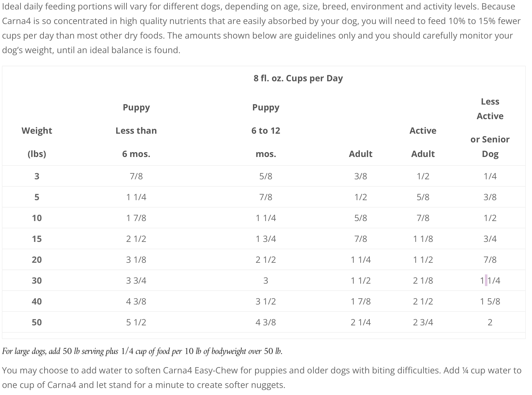Click the 40 lb young puppy value "4 3/8"
532x395 pixels.
click(x=136, y=301)
